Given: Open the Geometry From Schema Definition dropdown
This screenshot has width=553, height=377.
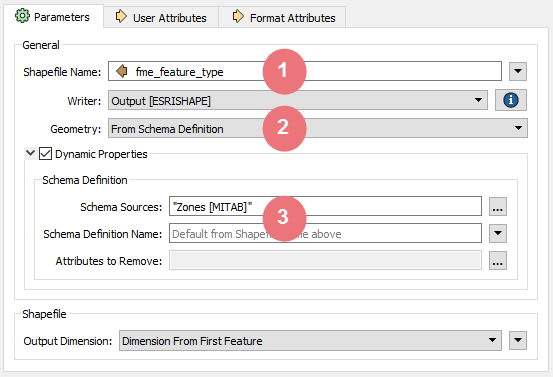Looking at the screenshot, I should (x=318, y=128).
